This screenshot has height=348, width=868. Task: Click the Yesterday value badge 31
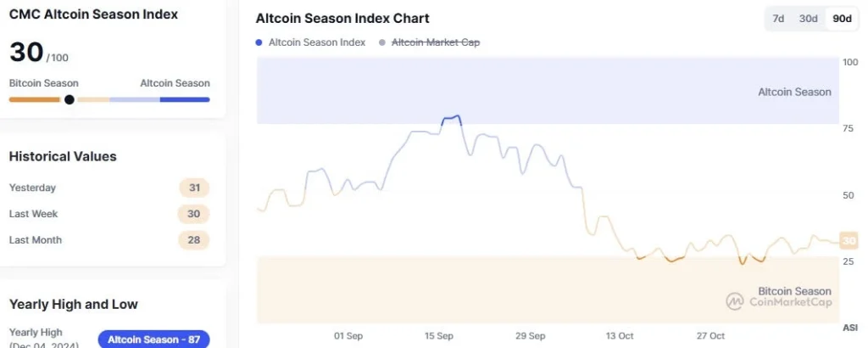click(194, 188)
